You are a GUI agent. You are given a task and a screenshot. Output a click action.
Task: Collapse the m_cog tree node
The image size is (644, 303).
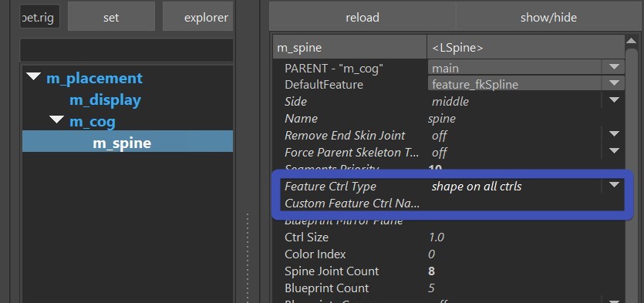pos(56,120)
